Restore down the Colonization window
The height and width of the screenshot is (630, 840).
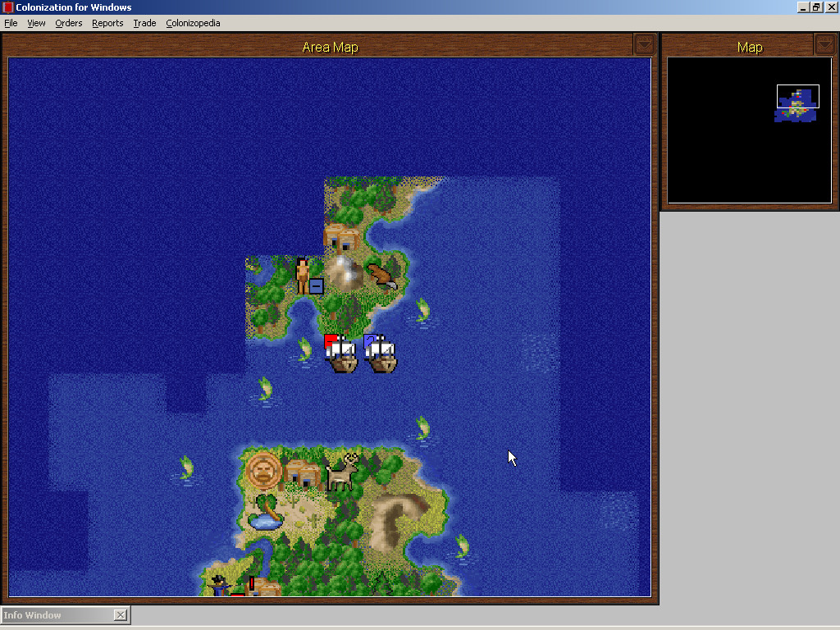coord(816,7)
